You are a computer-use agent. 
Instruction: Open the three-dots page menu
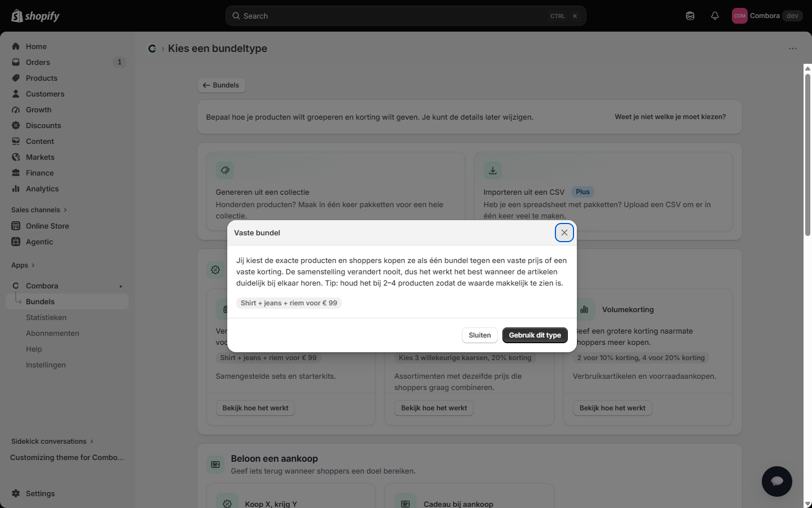click(x=793, y=49)
